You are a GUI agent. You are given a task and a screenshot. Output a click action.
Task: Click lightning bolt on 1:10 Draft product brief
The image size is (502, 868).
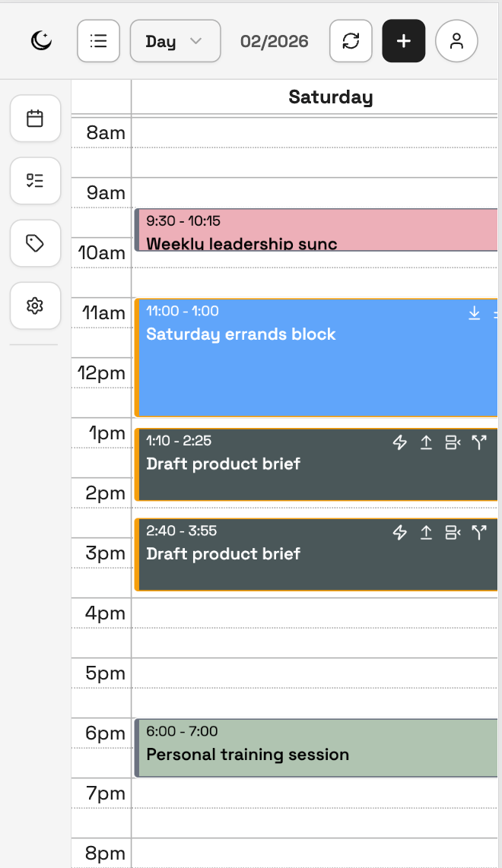point(399,443)
